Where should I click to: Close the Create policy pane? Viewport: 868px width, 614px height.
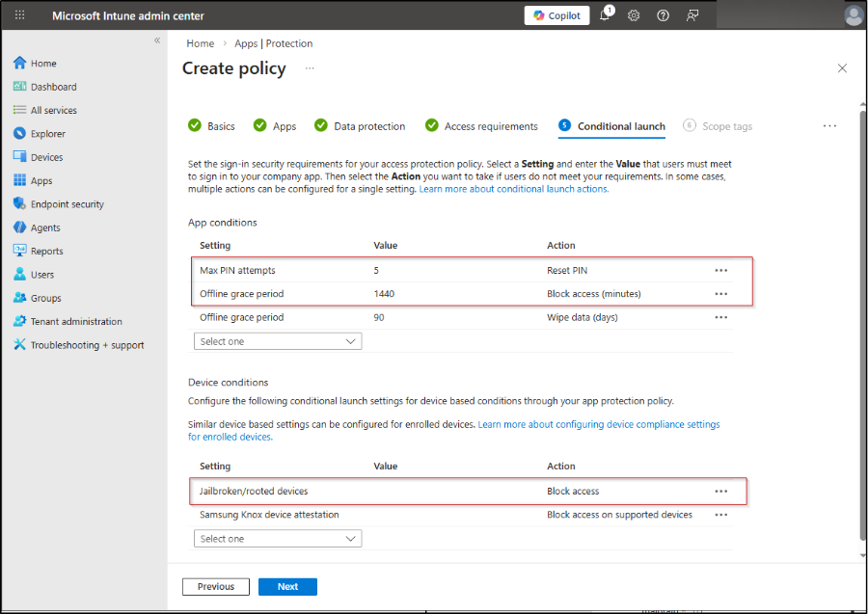842,68
